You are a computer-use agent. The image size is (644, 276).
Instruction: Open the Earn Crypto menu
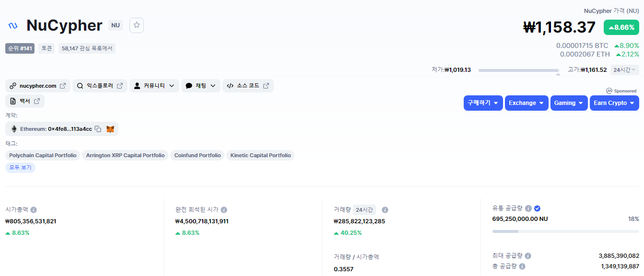click(x=614, y=103)
